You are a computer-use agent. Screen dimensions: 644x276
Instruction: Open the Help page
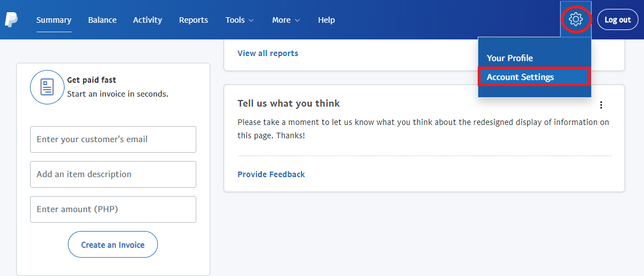pos(326,19)
